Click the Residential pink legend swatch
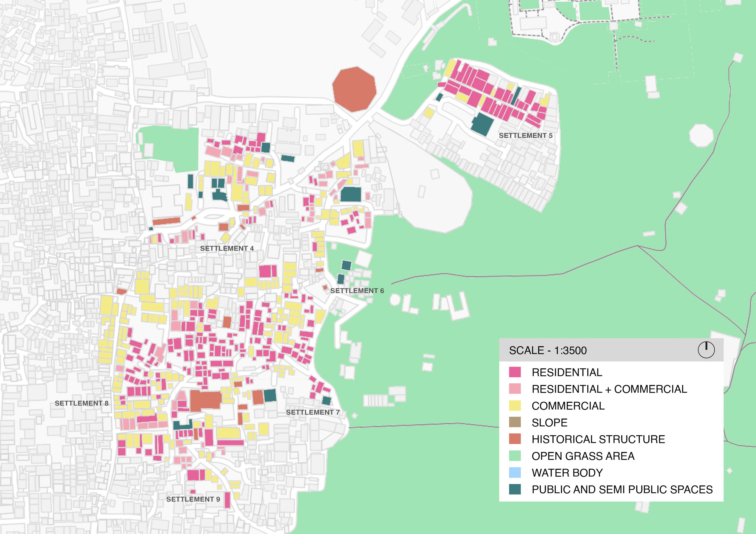This screenshot has width=756, height=534. coord(515,372)
